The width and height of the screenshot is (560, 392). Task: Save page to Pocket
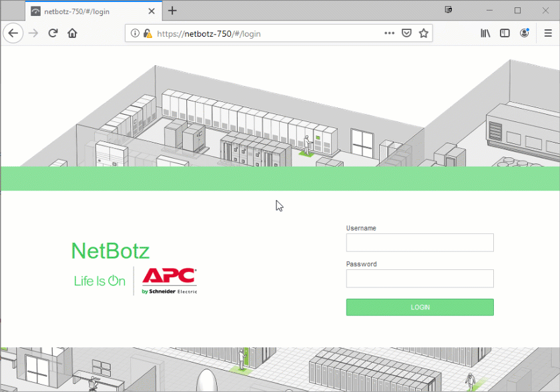pos(406,33)
